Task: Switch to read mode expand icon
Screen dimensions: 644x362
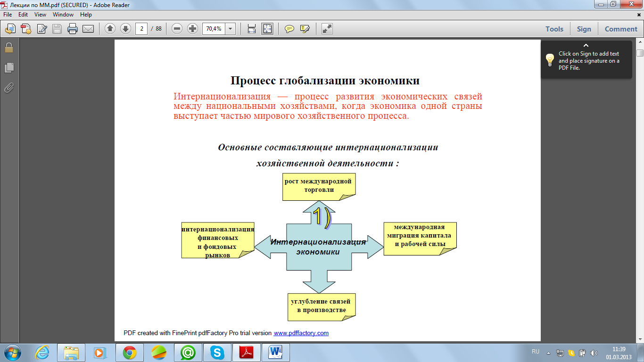Action: [327, 29]
